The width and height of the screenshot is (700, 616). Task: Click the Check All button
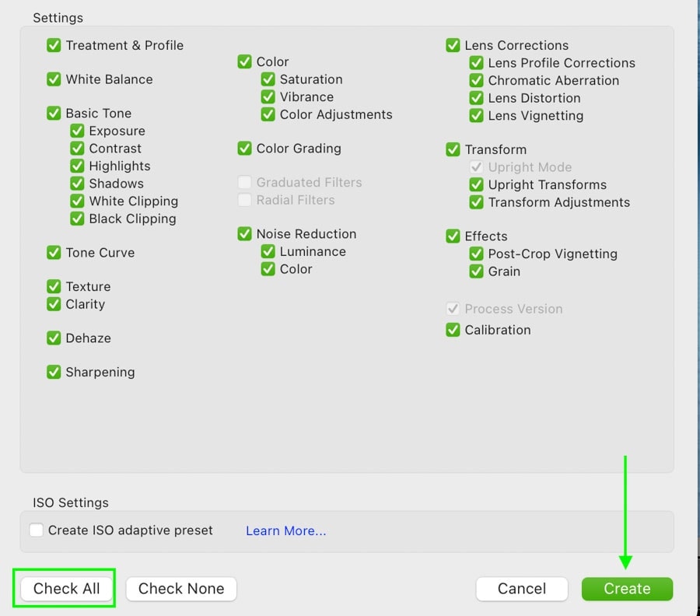[67, 588]
